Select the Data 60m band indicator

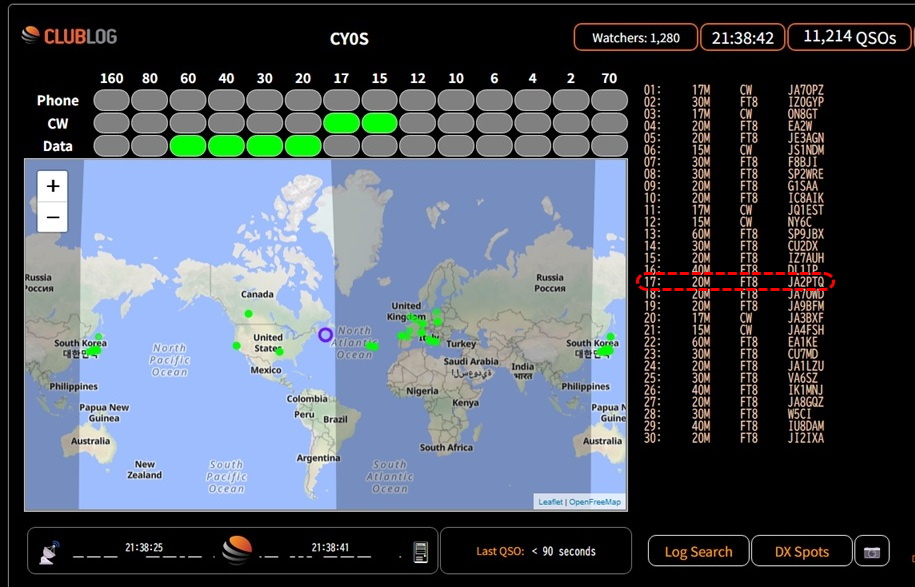tap(188, 146)
